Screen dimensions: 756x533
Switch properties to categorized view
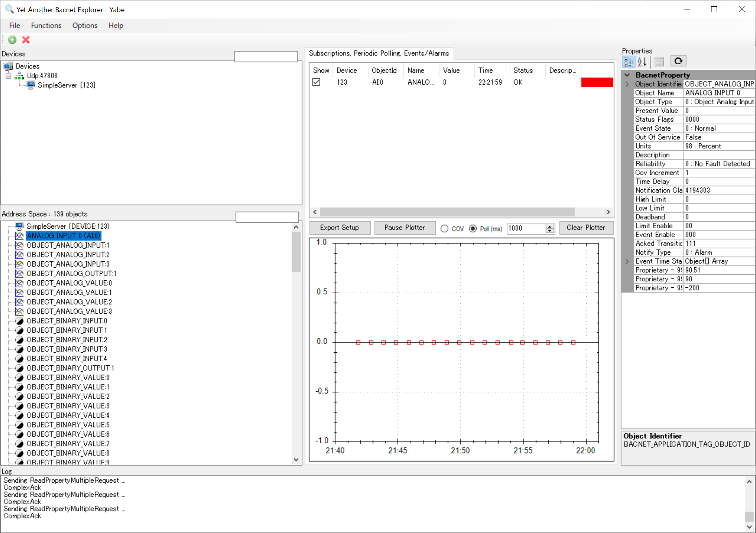628,61
